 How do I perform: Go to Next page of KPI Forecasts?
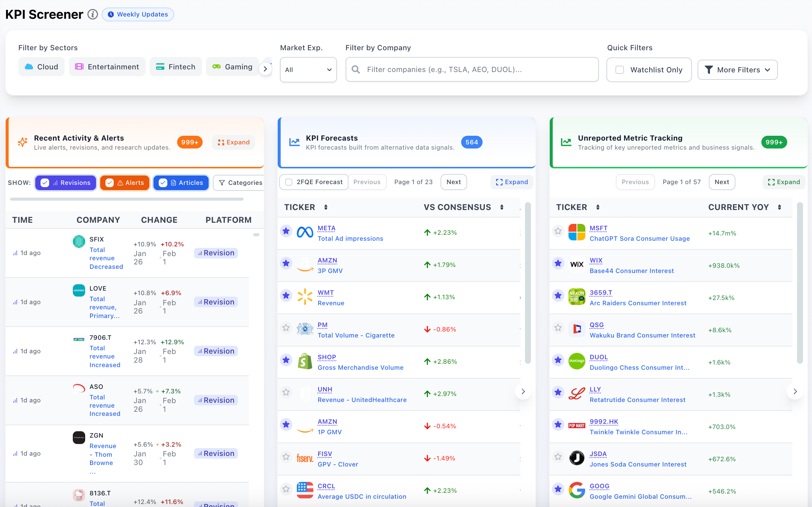(453, 182)
